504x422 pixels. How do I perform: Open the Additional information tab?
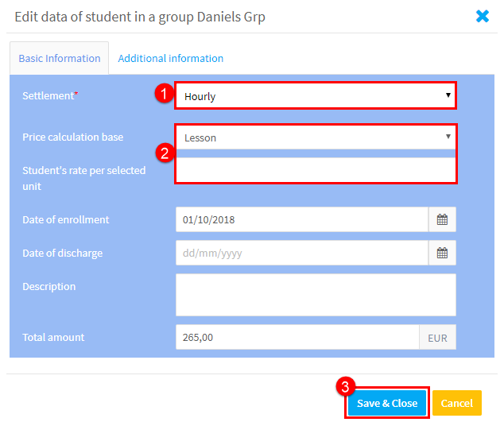click(x=170, y=58)
